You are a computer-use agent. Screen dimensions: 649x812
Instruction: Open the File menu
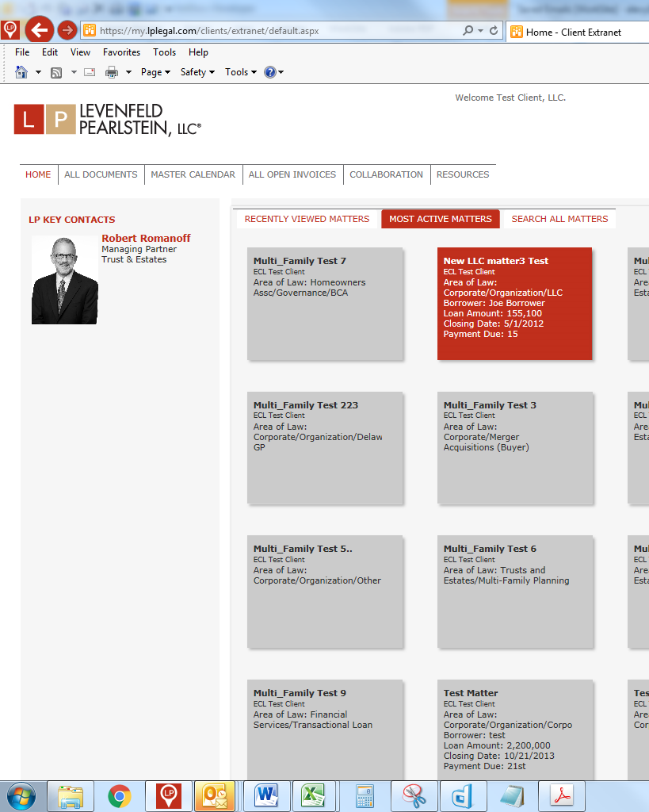[22, 52]
